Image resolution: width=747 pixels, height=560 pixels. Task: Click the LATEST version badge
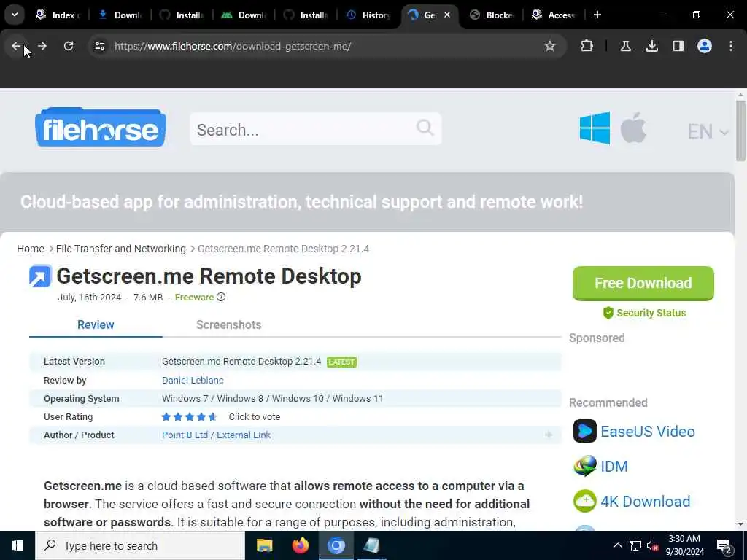(341, 362)
